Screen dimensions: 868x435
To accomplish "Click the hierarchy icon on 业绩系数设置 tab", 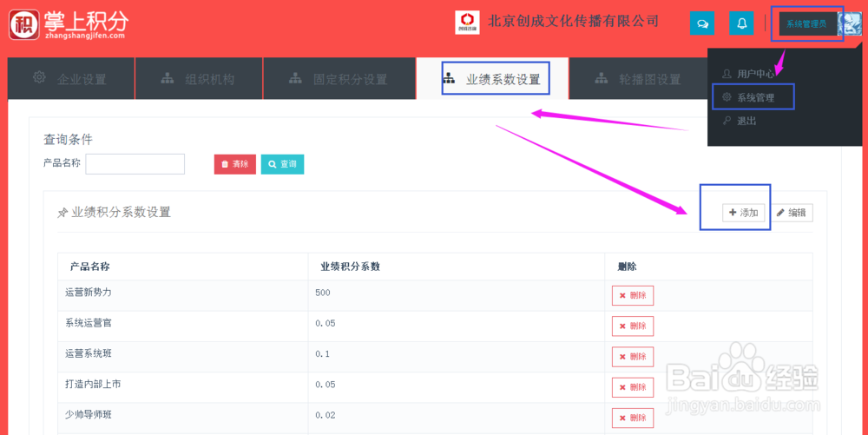I will coord(449,78).
